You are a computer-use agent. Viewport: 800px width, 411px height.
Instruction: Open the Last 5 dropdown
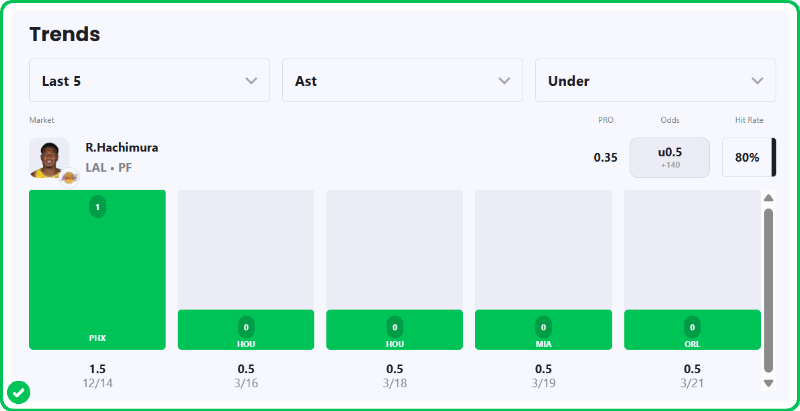tap(150, 80)
